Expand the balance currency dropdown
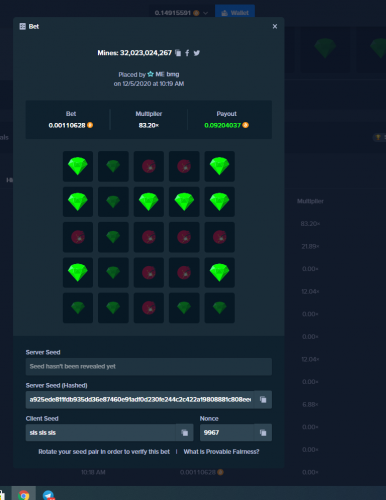The width and height of the screenshot is (386, 500). (x=205, y=13)
